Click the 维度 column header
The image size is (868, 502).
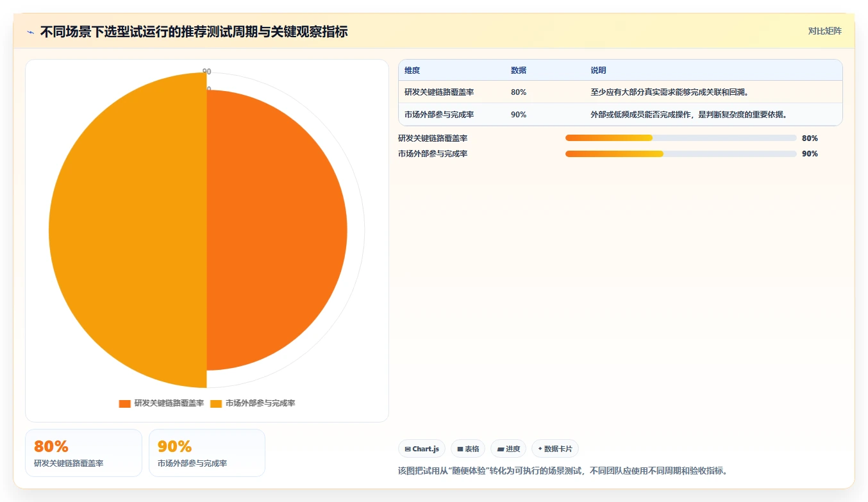412,71
